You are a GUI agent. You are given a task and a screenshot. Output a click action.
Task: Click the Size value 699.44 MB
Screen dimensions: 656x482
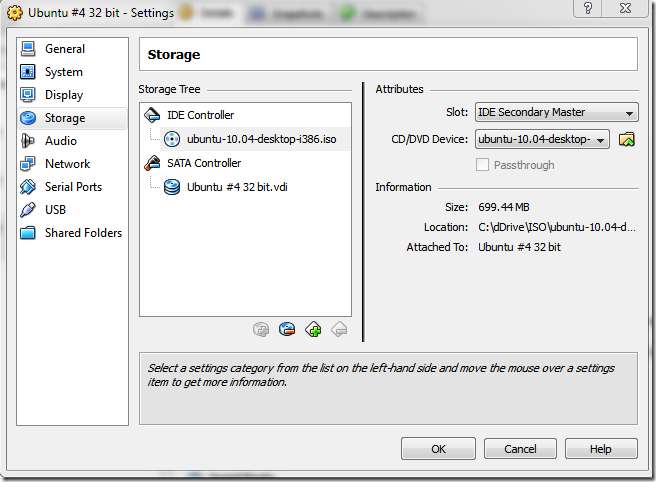coord(504,207)
